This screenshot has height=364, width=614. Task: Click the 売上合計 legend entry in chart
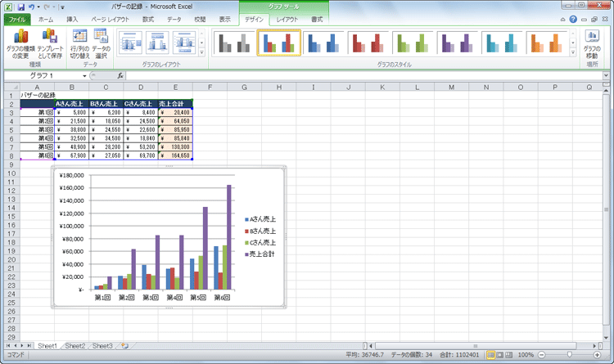click(263, 254)
